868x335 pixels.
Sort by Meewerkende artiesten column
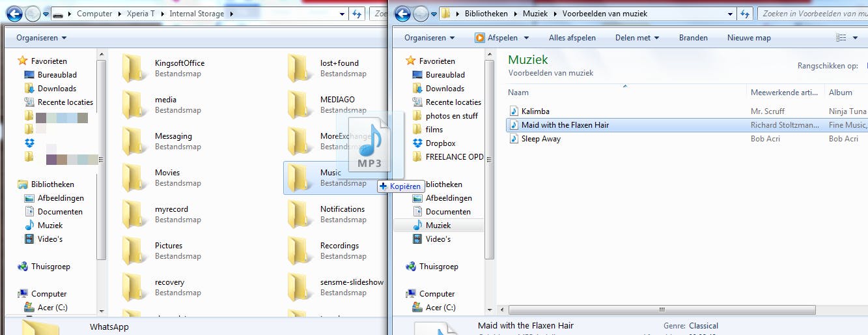[x=786, y=93]
